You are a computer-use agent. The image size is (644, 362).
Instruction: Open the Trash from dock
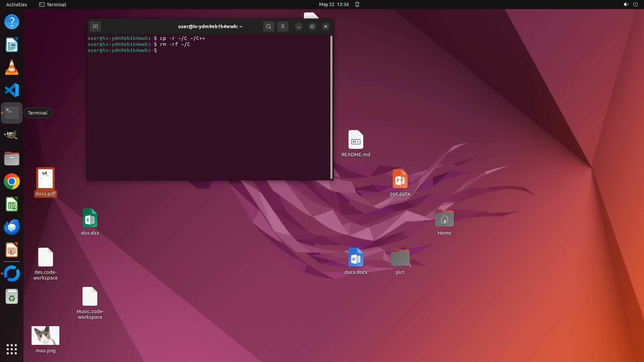12,297
